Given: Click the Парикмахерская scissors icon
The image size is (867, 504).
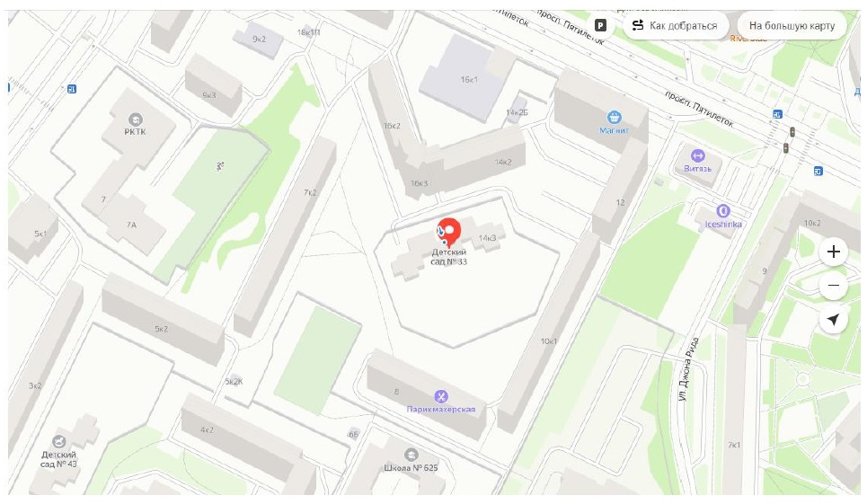Looking at the screenshot, I should 441,396.
